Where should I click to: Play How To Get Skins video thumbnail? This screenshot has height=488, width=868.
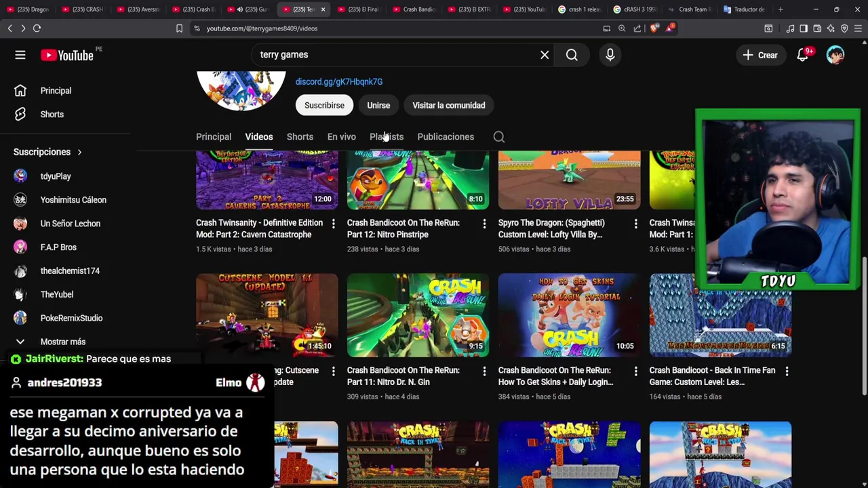point(569,315)
